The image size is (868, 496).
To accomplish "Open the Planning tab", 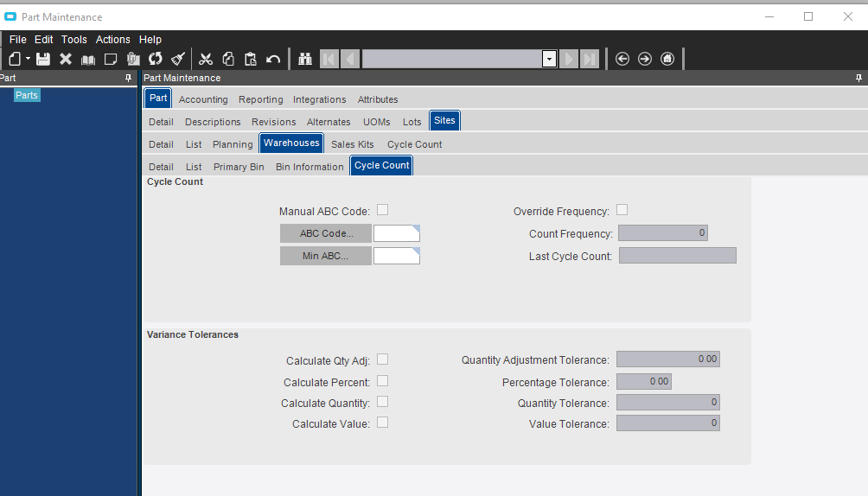I will [x=233, y=144].
